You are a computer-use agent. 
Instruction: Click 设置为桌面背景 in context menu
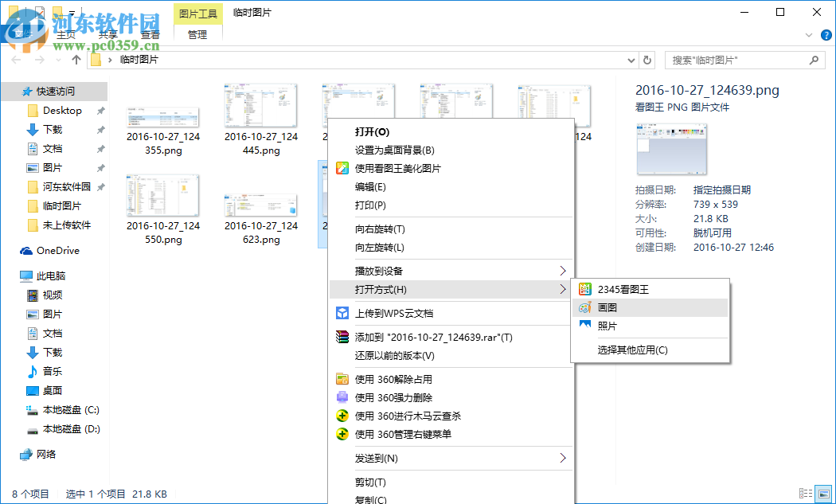click(x=393, y=150)
